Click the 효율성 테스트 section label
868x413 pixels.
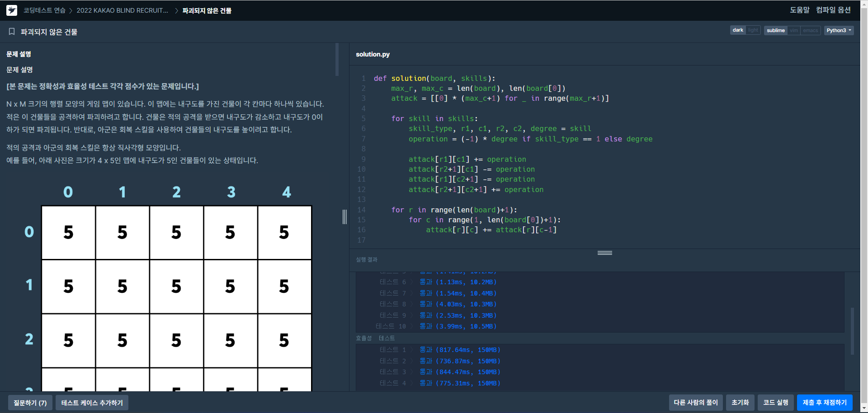pyautogui.click(x=375, y=338)
